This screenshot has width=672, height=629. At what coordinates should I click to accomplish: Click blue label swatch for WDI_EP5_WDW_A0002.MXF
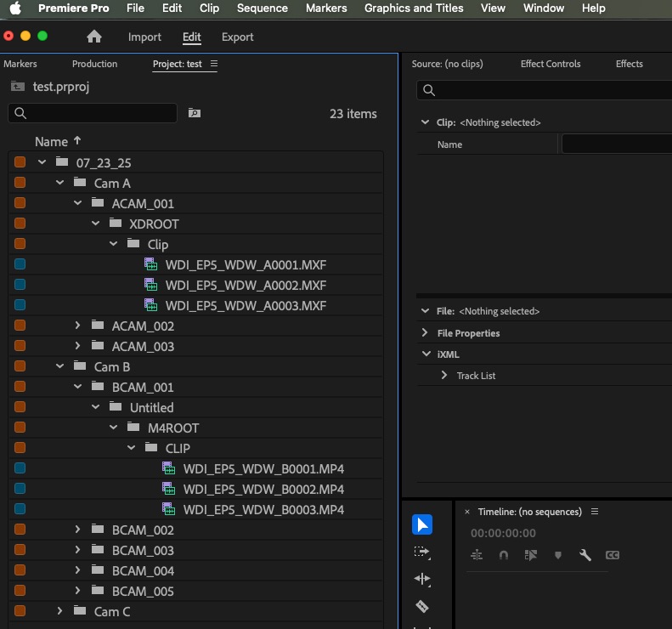point(20,284)
